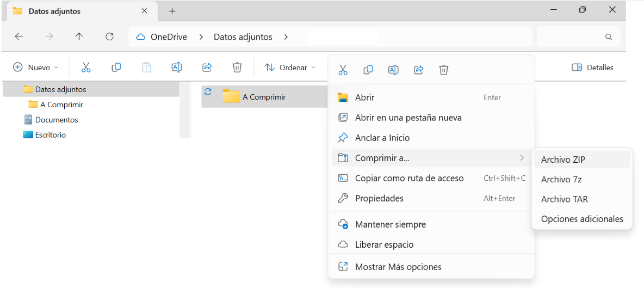The image size is (644, 288).
Task: Select Documentos in the navigation pane
Action: click(57, 120)
